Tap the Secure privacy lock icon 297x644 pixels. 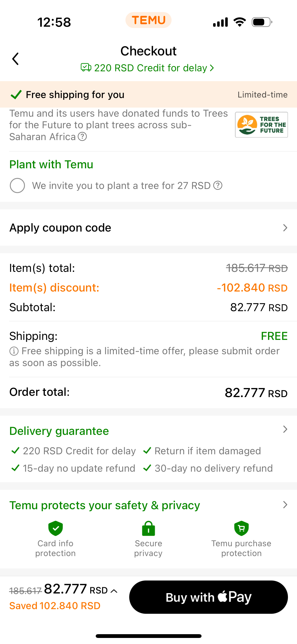[x=148, y=528]
